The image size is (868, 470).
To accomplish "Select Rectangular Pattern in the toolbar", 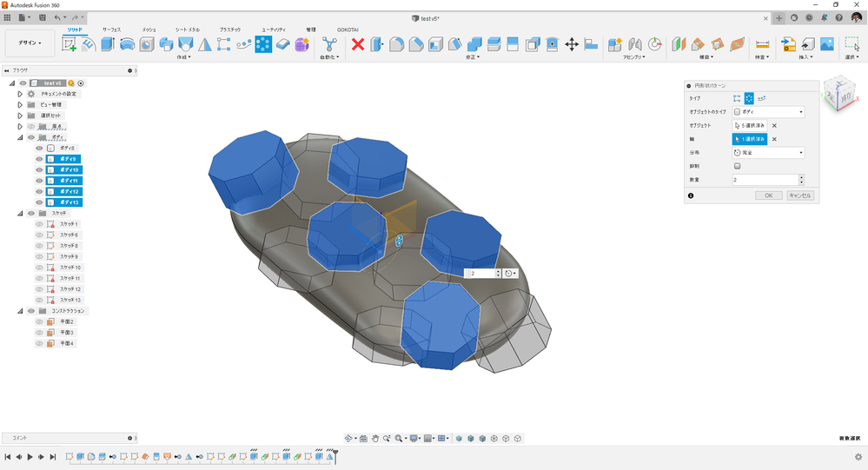I will (223, 44).
